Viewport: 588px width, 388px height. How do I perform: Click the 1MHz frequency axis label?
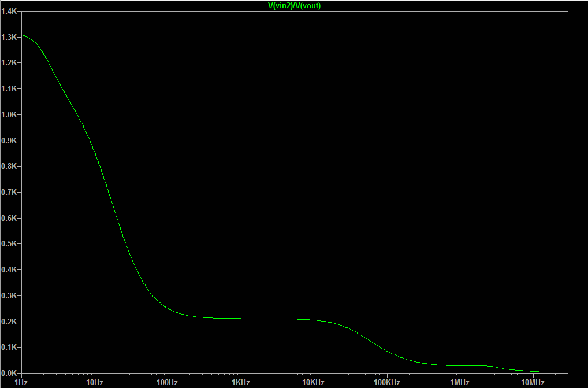pos(460,383)
